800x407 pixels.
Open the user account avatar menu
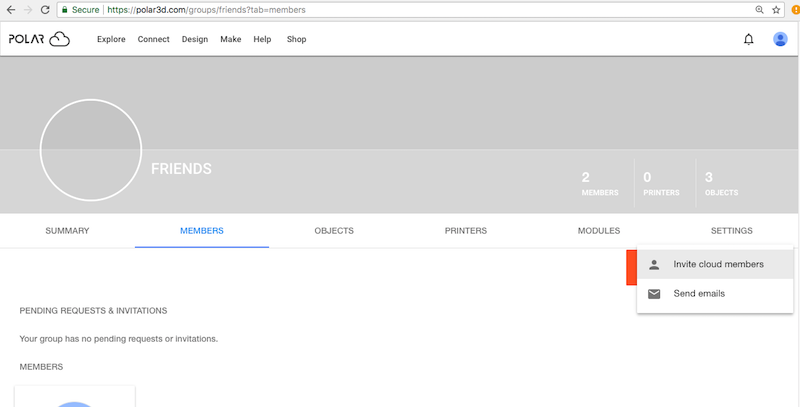click(780, 39)
